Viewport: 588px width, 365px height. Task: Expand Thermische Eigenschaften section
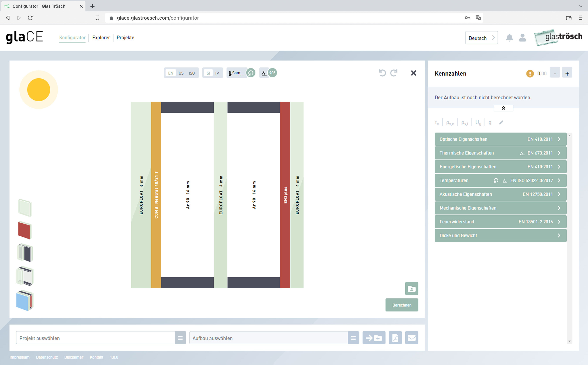pyautogui.click(x=501, y=153)
